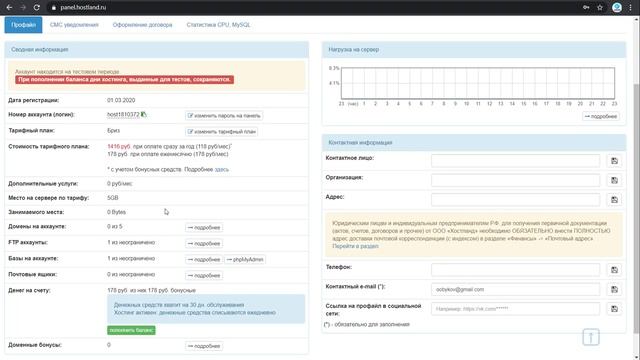Click the page vertical scrollbar
The image size is (640, 360).
click(636, 208)
